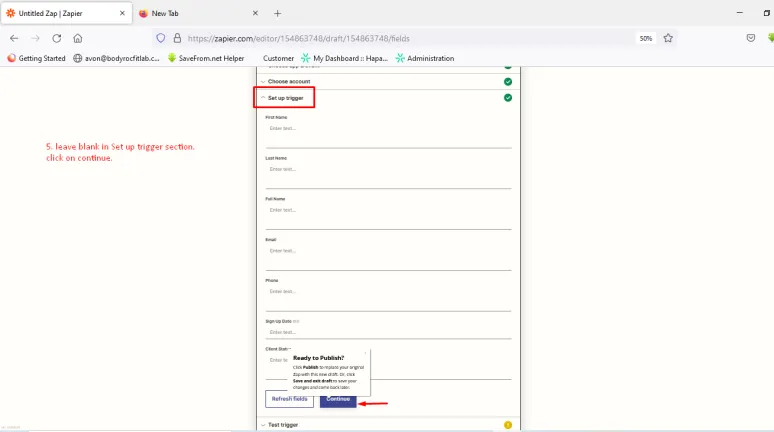Go to the browser home page
Image resolution: width=774 pixels, height=432 pixels.
click(x=78, y=38)
